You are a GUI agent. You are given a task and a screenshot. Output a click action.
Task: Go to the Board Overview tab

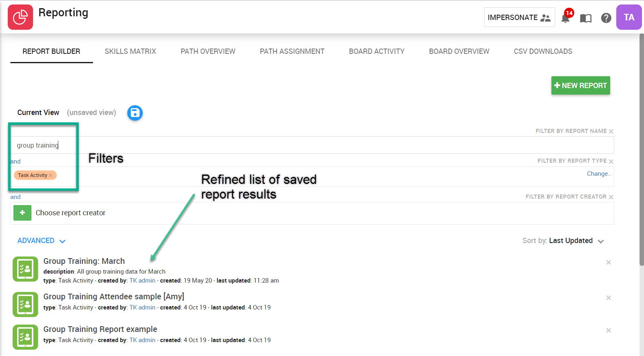[x=459, y=51]
